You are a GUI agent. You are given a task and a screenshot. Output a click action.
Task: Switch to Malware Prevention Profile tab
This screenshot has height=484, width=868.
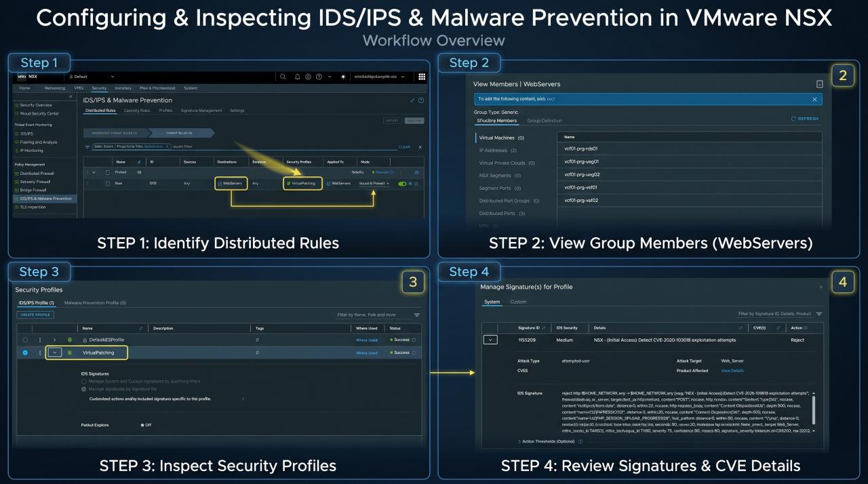tap(95, 303)
